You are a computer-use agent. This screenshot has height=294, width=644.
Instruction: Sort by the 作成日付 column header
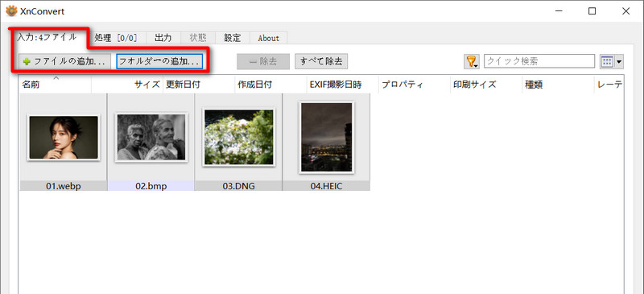pyautogui.click(x=271, y=85)
